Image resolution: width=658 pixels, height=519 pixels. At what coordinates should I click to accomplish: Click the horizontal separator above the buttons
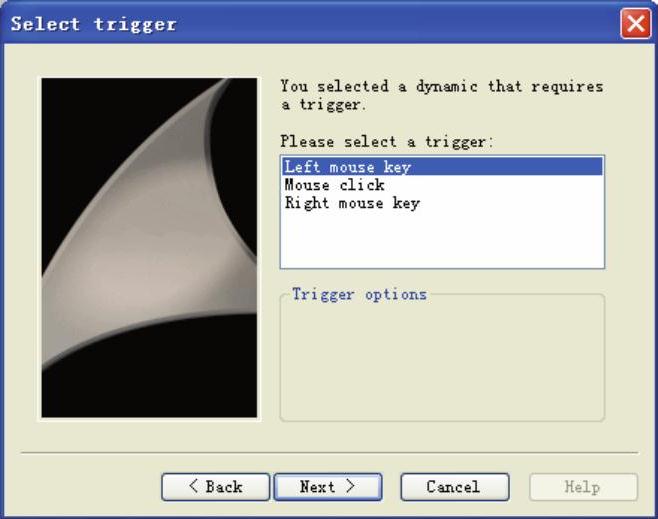[x=329, y=453]
